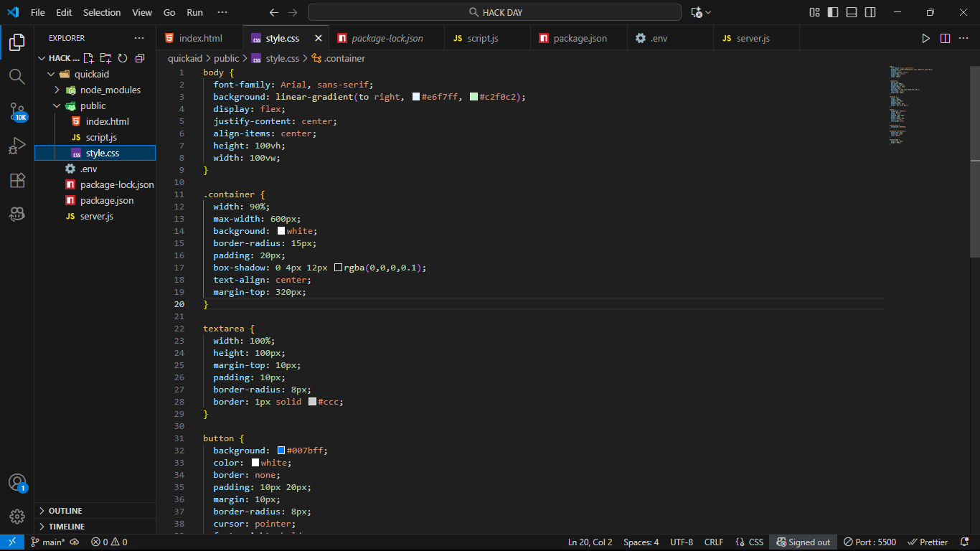Viewport: 980px width, 551px height.
Task: Split the editor to the right
Action: click(x=945, y=38)
